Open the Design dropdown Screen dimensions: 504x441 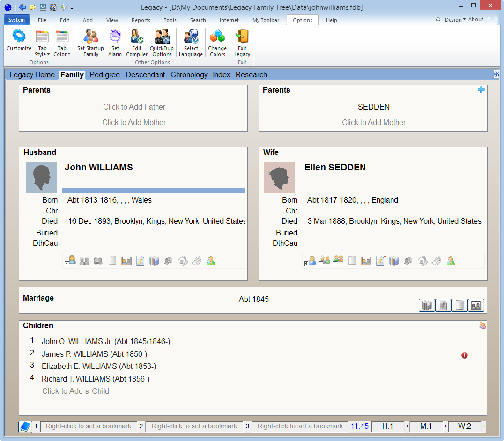click(455, 20)
